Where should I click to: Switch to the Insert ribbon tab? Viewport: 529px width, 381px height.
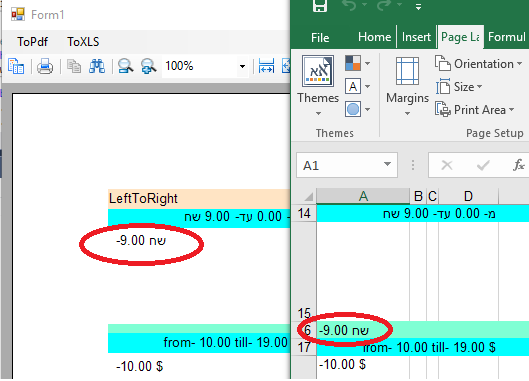coord(416,37)
